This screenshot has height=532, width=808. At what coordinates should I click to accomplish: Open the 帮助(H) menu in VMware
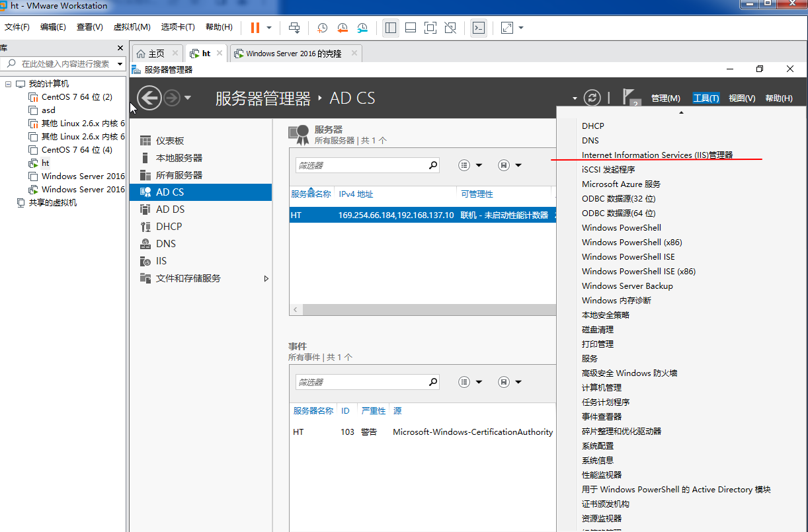(x=219, y=27)
